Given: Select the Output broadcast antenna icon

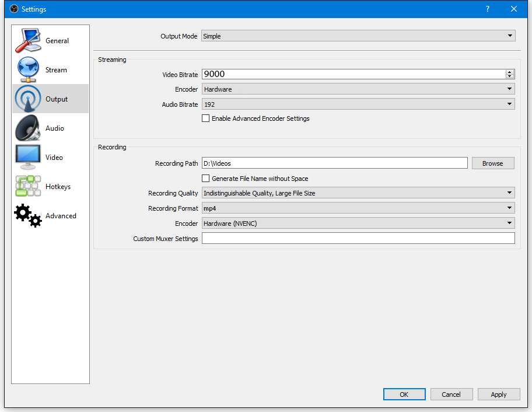Looking at the screenshot, I should click(x=27, y=99).
